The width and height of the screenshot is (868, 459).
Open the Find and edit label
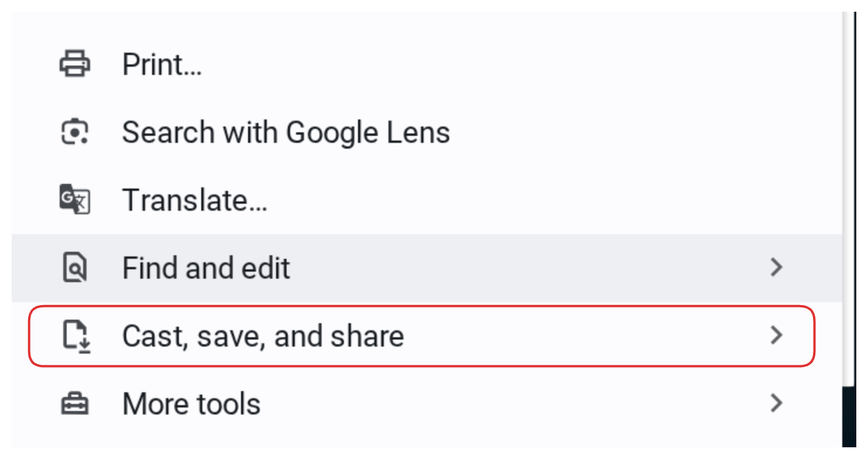(206, 268)
